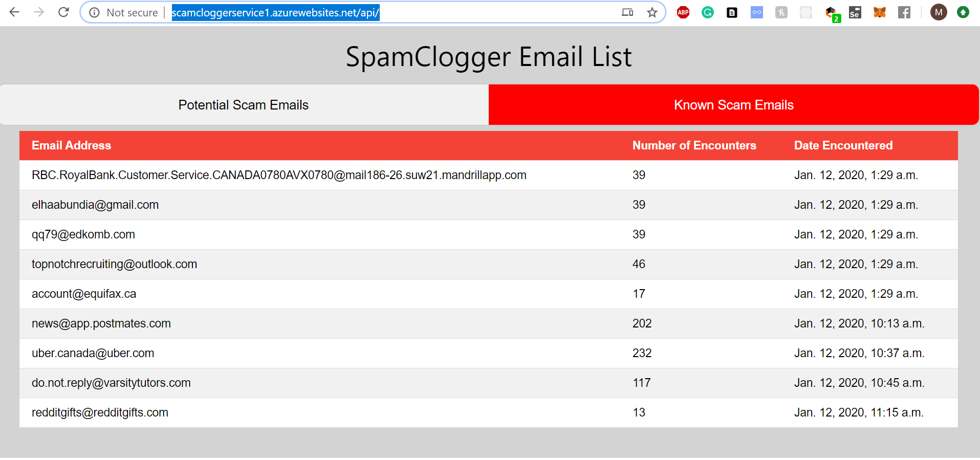Open the Adblock Plus extension

(x=683, y=12)
